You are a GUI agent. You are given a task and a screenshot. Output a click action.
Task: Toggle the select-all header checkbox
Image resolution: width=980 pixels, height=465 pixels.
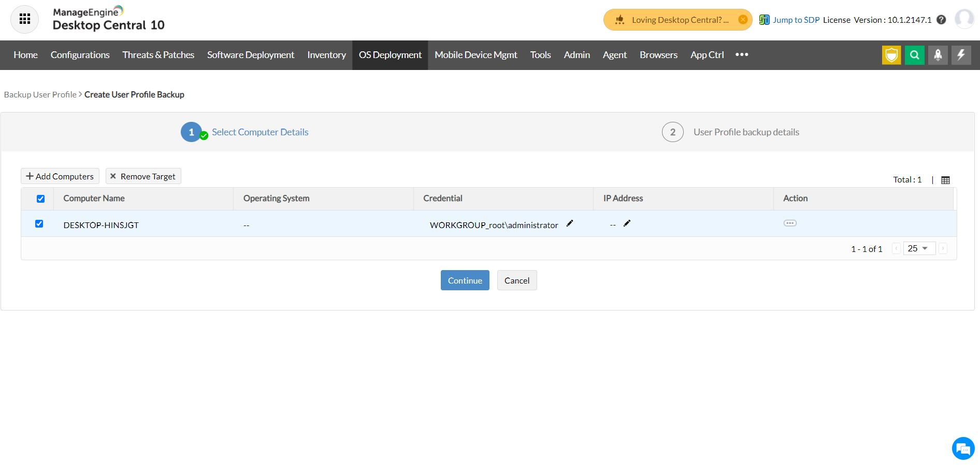tap(40, 199)
